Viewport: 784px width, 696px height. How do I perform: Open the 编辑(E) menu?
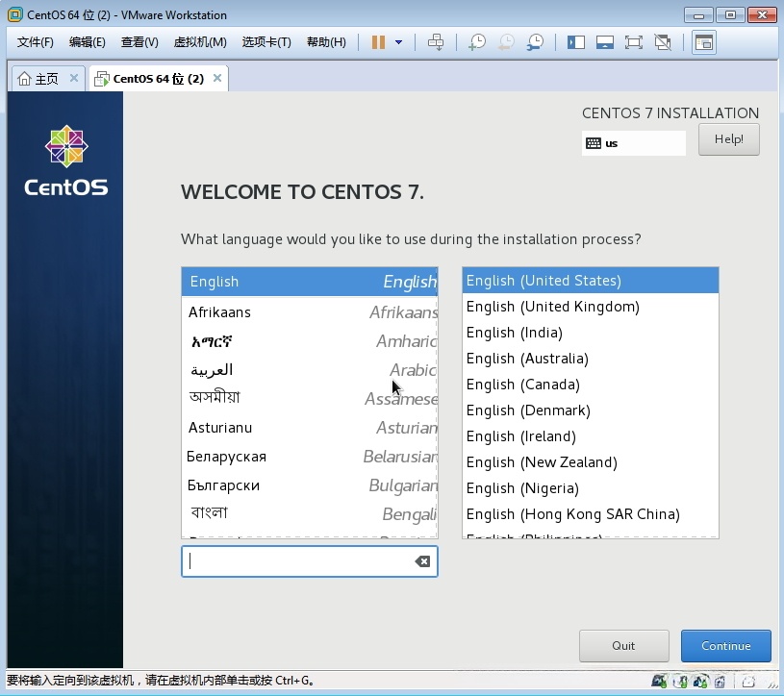[x=87, y=42]
